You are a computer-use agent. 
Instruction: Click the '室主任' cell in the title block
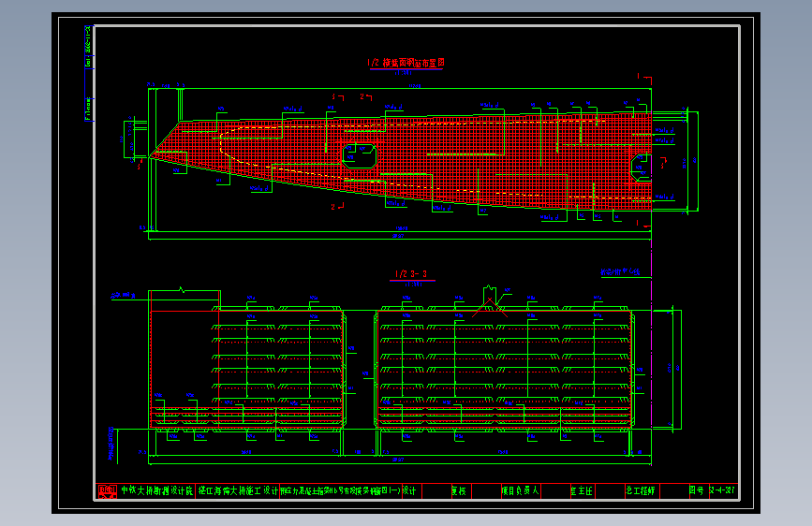[x=582, y=490]
